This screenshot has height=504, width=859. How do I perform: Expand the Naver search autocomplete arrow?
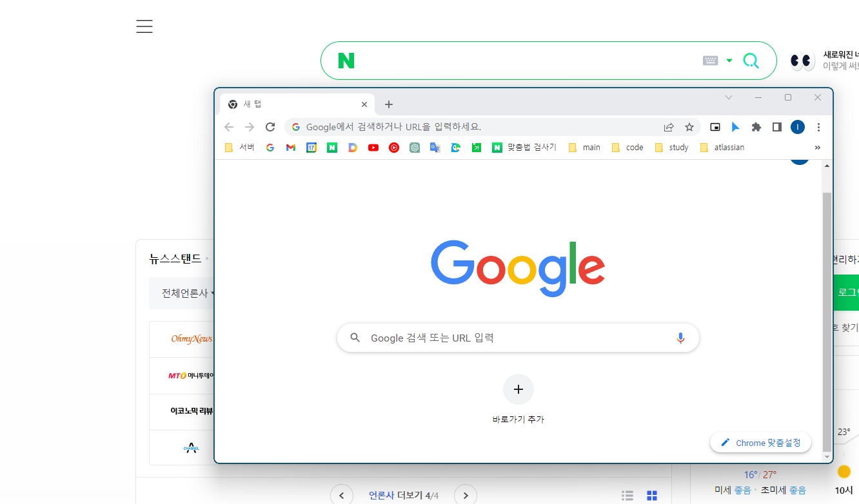tap(729, 61)
